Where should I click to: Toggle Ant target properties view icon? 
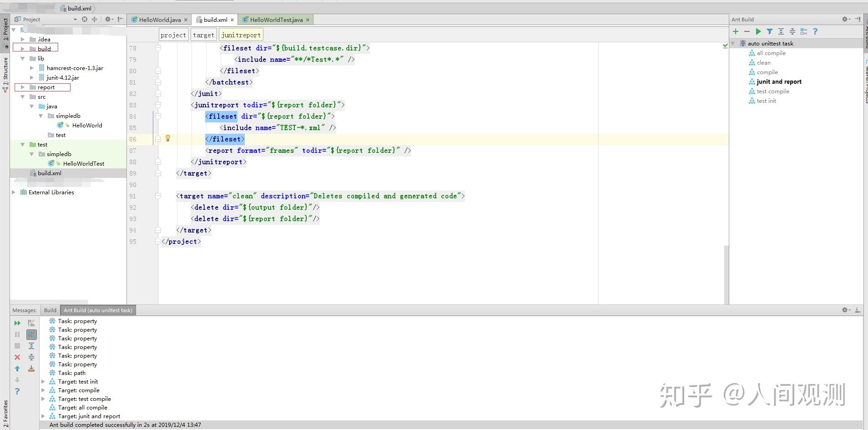coord(803,31)
